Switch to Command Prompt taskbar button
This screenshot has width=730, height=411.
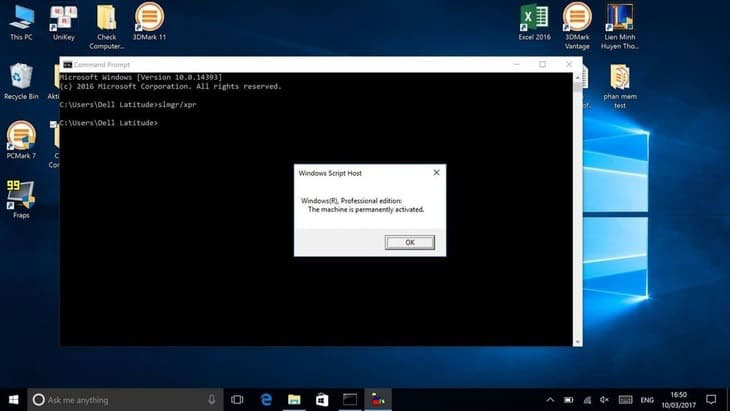tap(350, 400)
